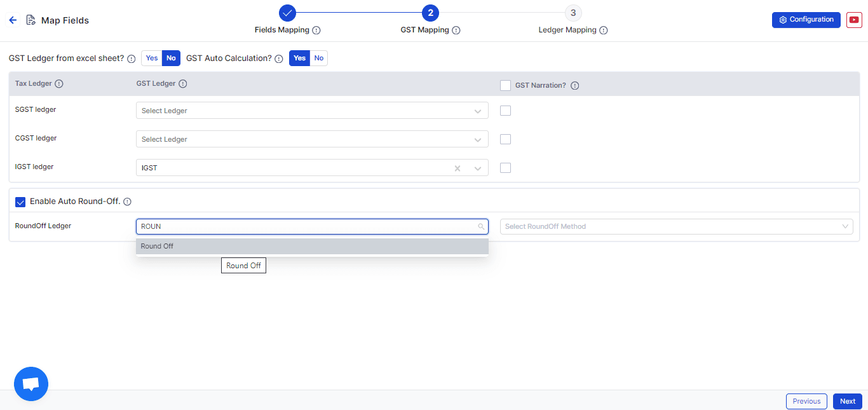The width and height of the screenshot is (868, 410).
Task: Go to Fields Mapping step
Action: 288,13
